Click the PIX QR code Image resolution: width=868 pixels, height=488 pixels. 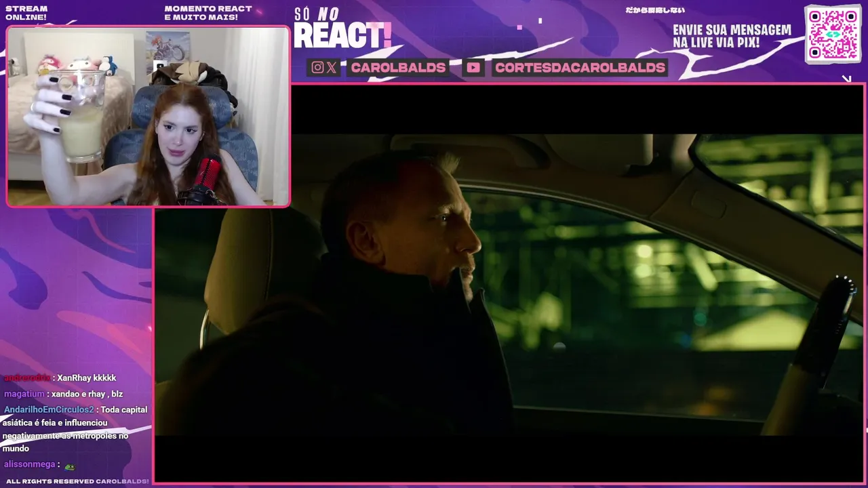click(833, 34)
